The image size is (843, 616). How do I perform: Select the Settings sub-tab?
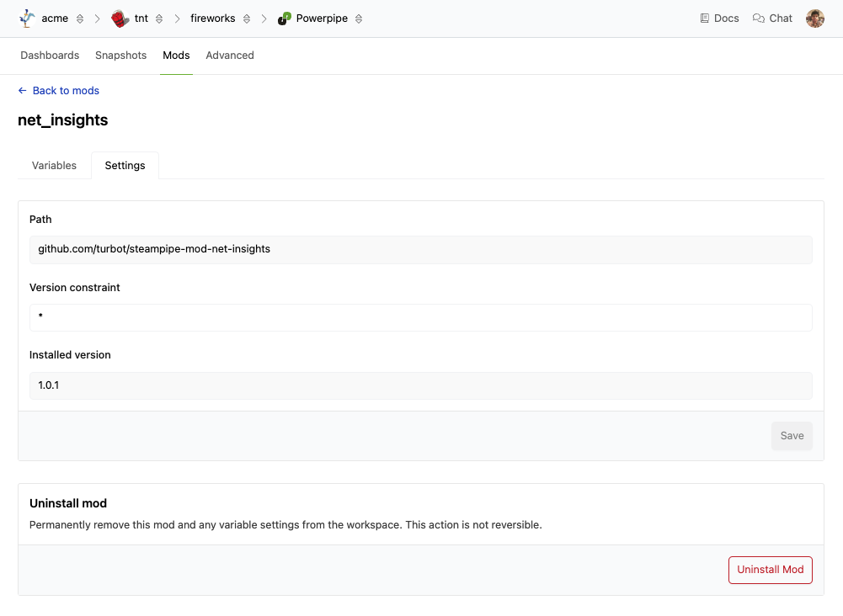click(x=125, y=166)
